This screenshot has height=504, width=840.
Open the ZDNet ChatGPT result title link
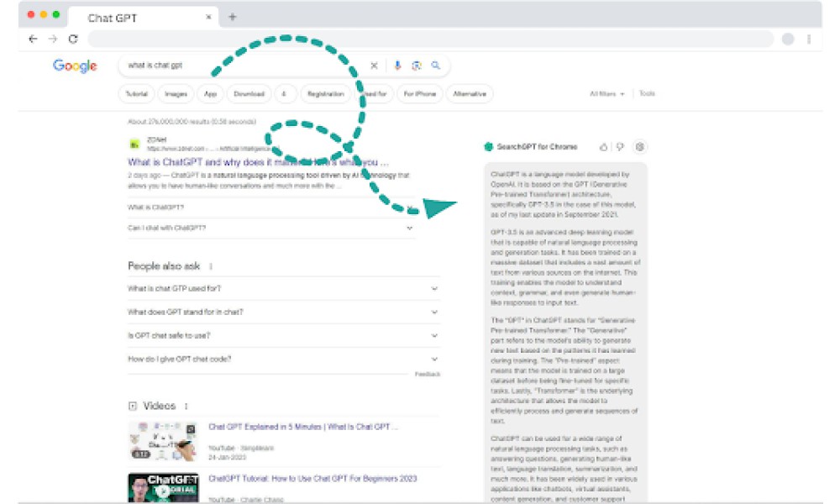click(x=258, y=162)
